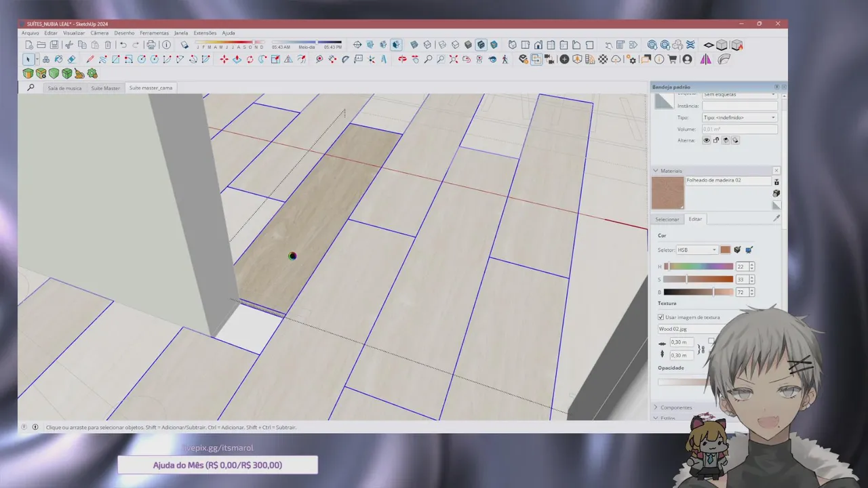The image size is (868, 488).
Task: Click the Zoom magnifier tool
Action: click(428, 60)
